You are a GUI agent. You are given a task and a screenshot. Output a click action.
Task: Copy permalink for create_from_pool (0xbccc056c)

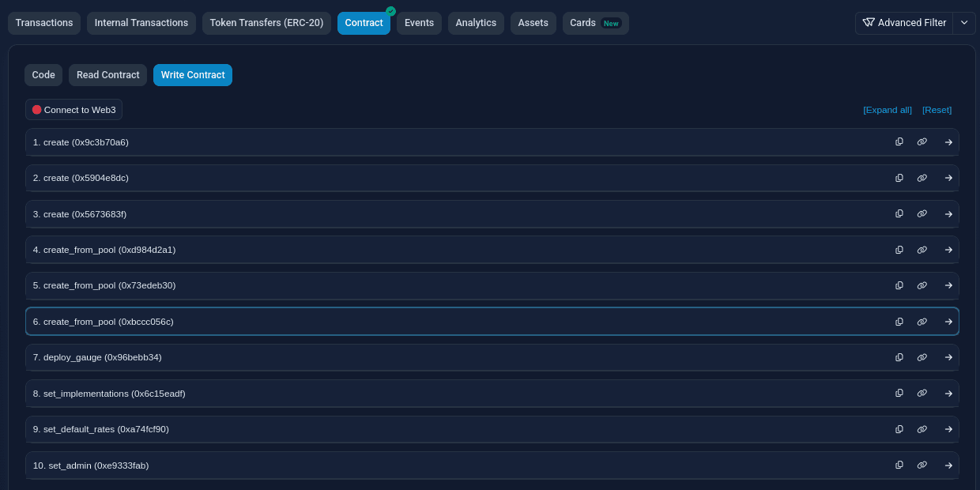[922, 322]
